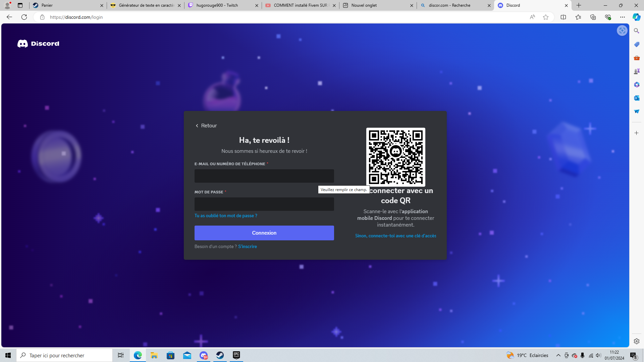644x362 pixels.
Task: Open the Favorites list
Action: (578, 17)
